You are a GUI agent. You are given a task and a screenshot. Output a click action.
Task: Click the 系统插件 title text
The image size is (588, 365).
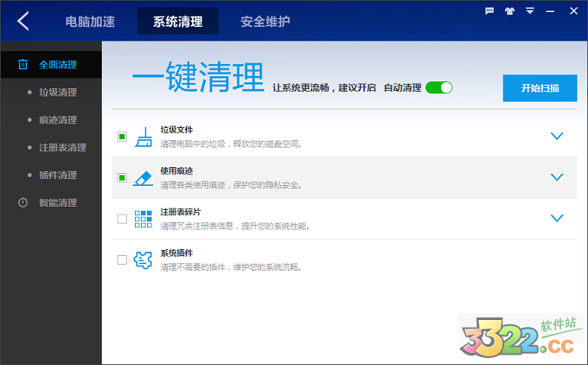coord(176,253)
